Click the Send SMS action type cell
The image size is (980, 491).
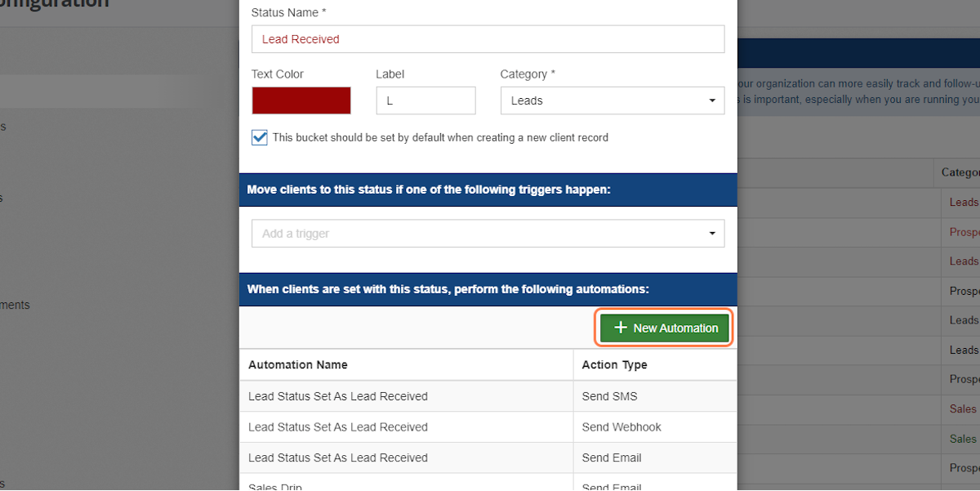pyautogui.click(x=609, y=396)
